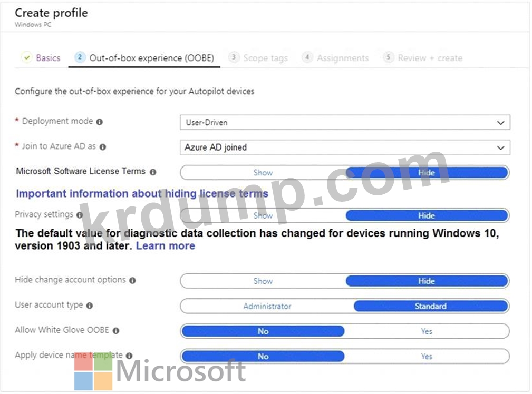This screenshot has height=394, width=532.
Task: Click the User account type info icon
Action: (90, 306)
